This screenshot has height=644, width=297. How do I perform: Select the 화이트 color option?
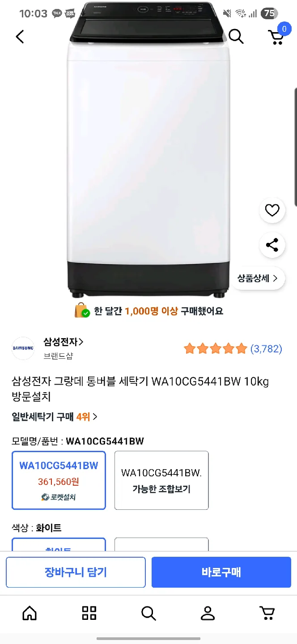click(x=59, y=545)
